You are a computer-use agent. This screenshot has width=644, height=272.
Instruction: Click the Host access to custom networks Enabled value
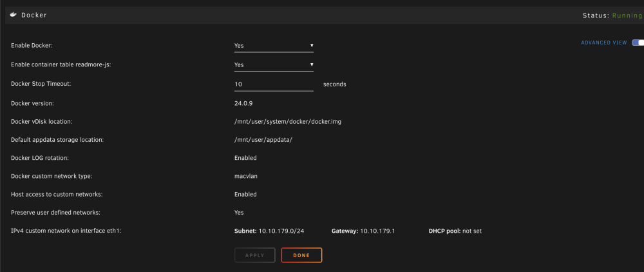(245, 195)
